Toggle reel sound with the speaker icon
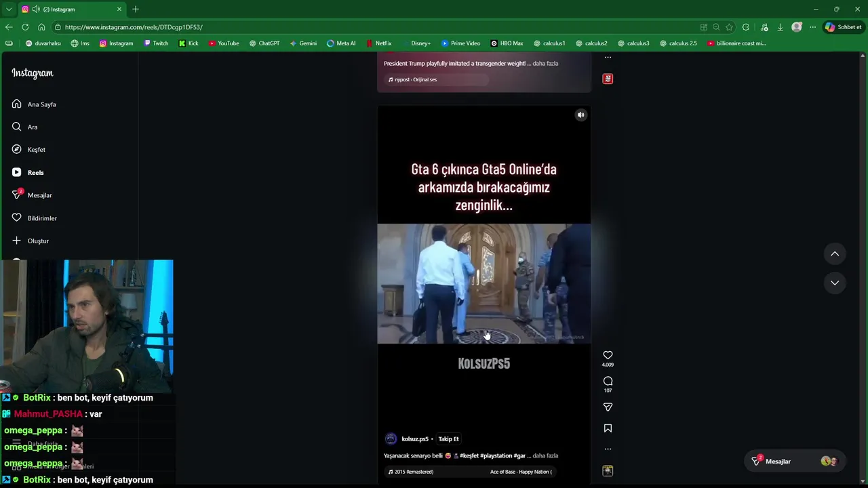This screenshot has width=868, height=488. (x=580, y=115)
